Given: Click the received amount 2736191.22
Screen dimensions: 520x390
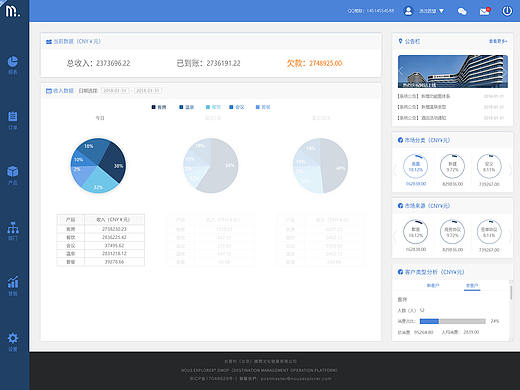Looking at the screenshot, I should 223,63.
